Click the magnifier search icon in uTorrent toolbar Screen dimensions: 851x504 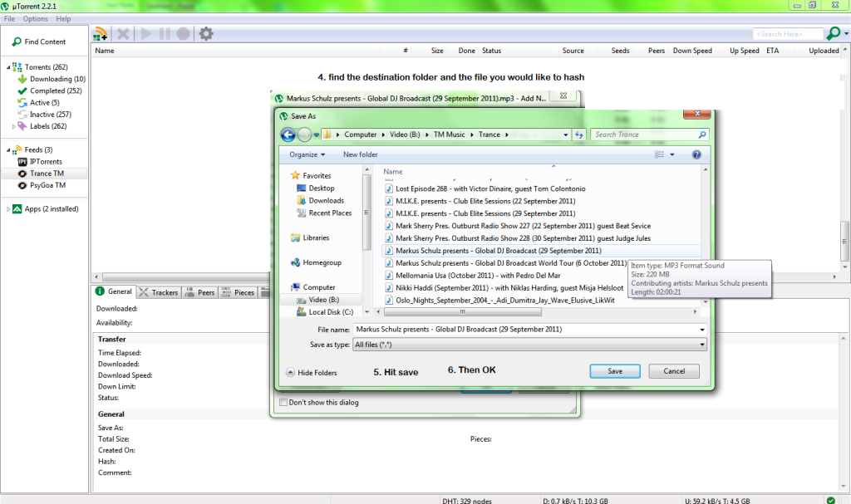(x=833, y=34)
